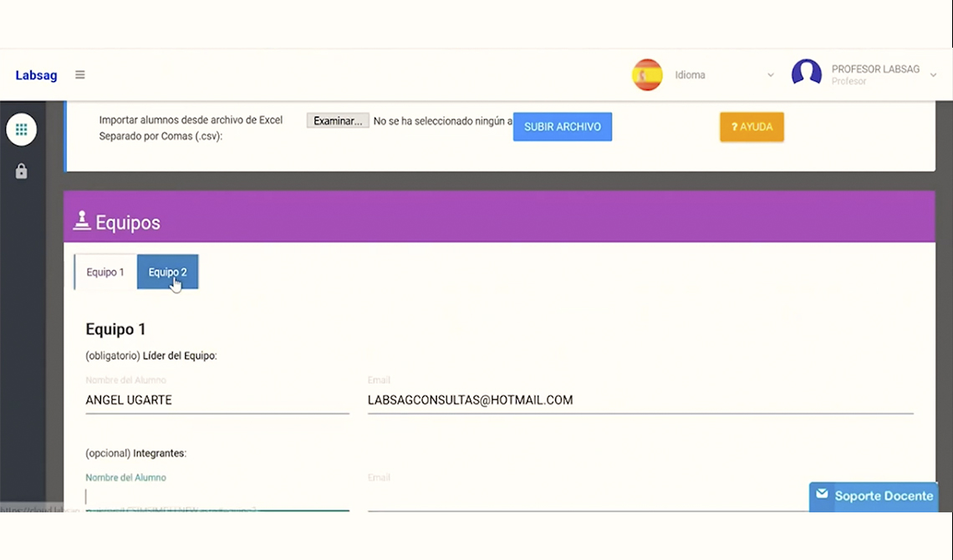Screen dimensions: 953x560
Task: Expand the PROFESOR LABSAG user menu arrow
Action: point(933,75)
